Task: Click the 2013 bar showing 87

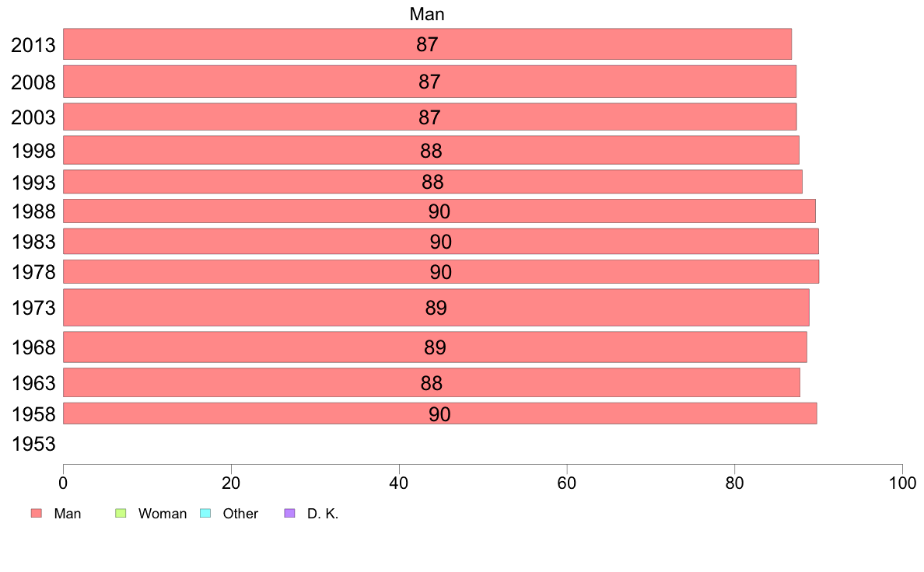Action: (x=427, y=44)
